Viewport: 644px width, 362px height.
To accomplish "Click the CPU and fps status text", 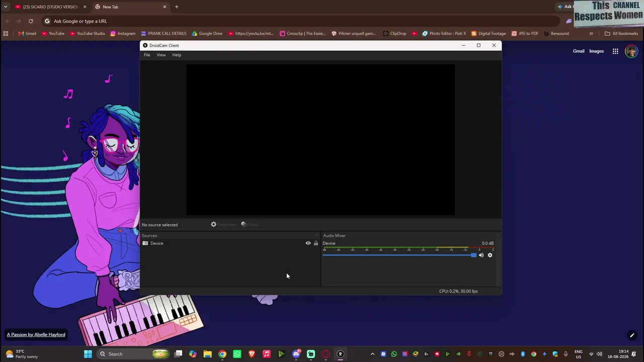I will tap(458, 291).
